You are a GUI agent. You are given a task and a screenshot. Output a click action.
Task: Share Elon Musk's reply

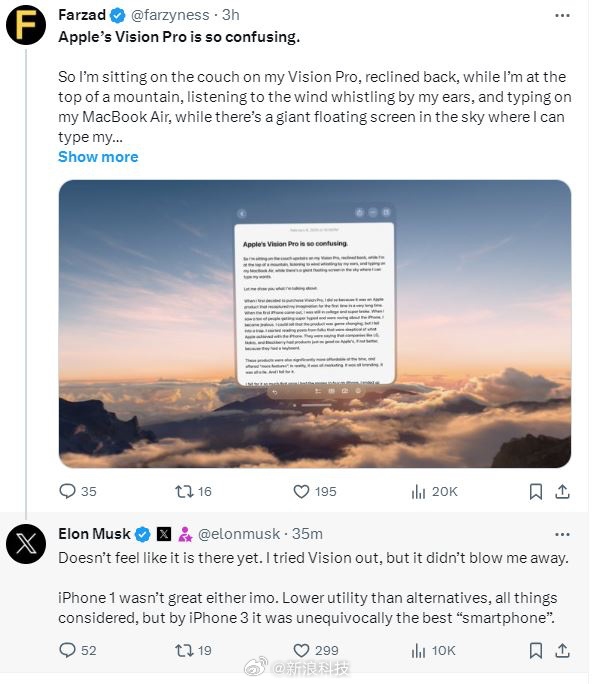pyautogui.click(x=562, y=650)
